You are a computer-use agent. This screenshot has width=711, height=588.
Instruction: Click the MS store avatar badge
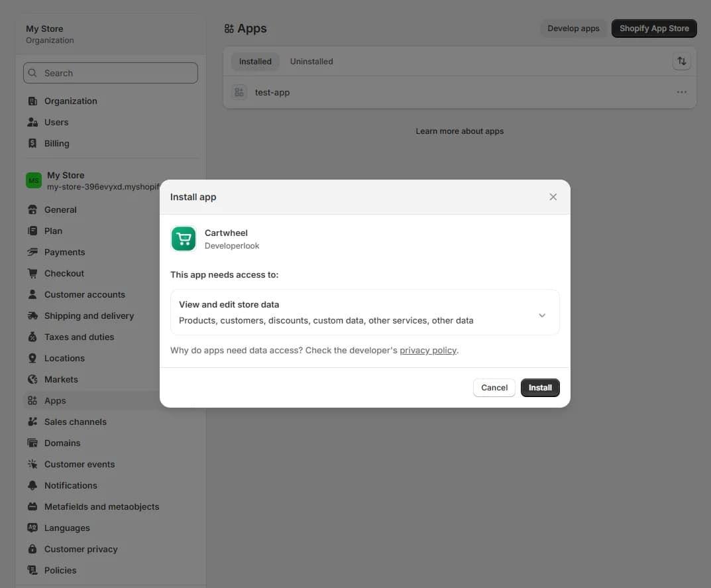34,180
